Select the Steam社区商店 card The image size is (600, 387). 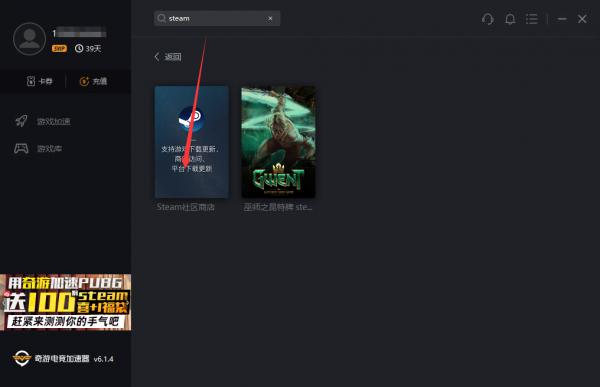coord(192,142)
